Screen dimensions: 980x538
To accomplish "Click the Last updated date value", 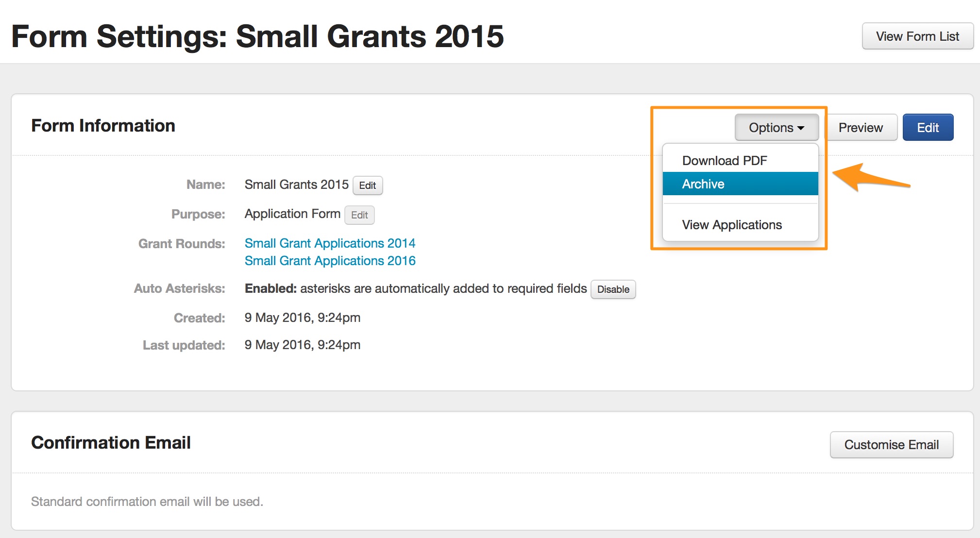I will [x=302, y=345].
